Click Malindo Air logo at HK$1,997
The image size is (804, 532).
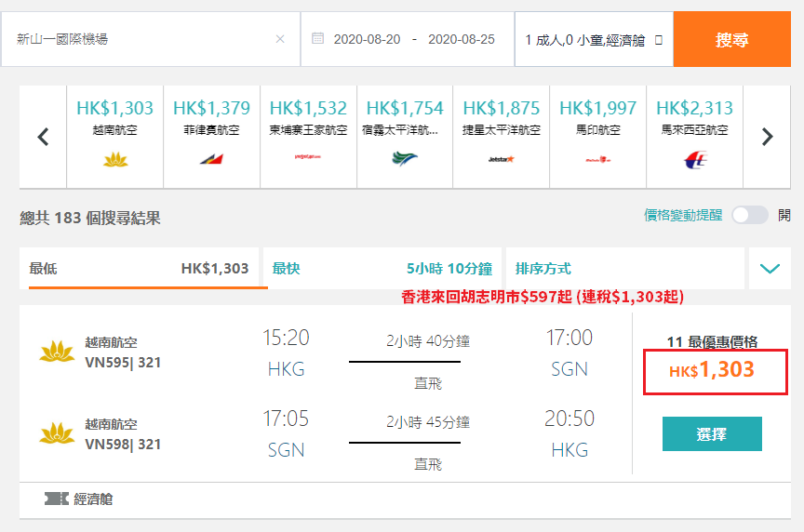tap(597, 159)
